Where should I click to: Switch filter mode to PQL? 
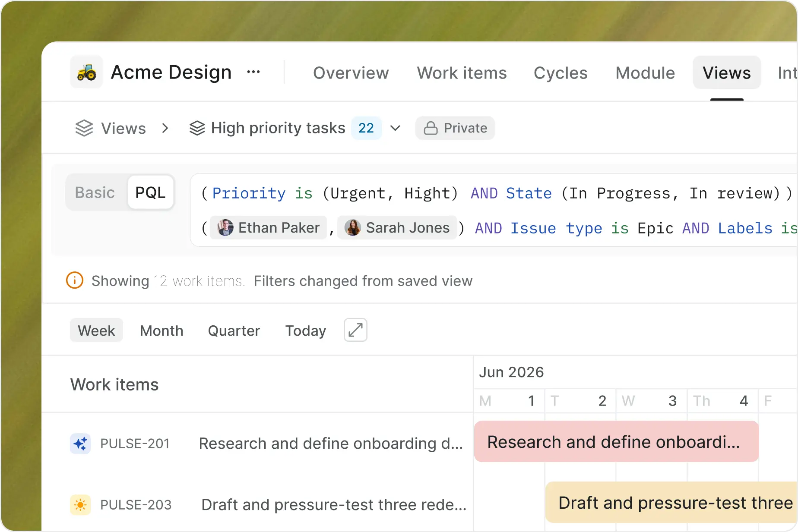click(150, 192)
